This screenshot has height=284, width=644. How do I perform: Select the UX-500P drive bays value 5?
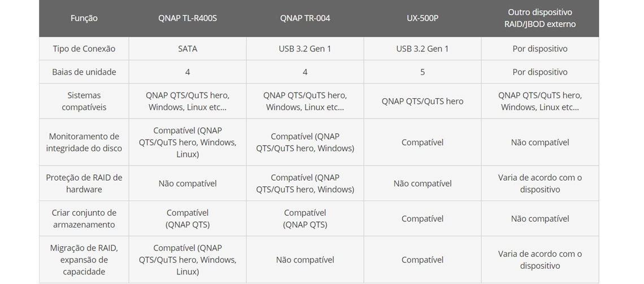tap(422, 72)
